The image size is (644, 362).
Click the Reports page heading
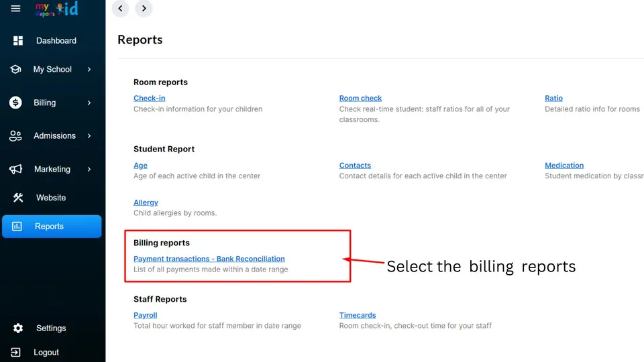click(x=140, y=40)
